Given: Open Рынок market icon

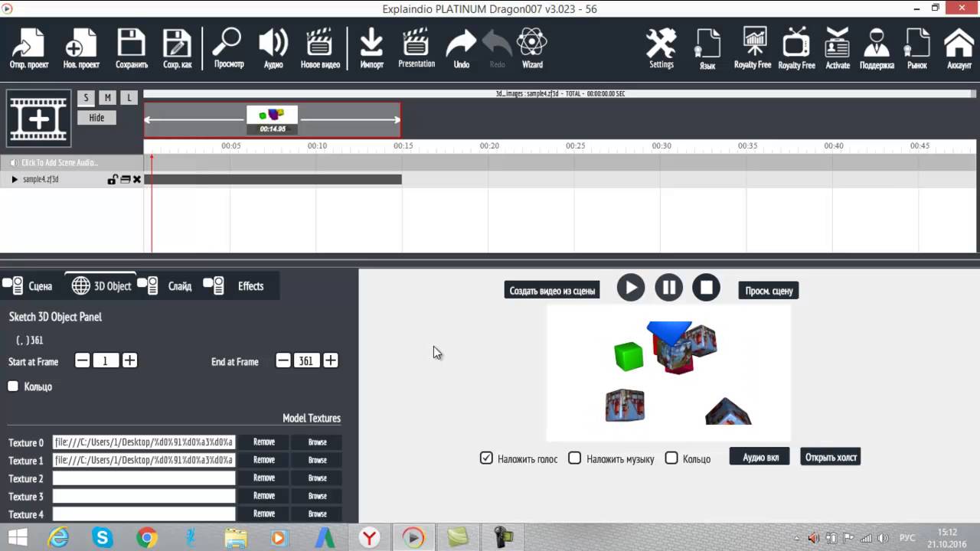Looking at the screenshot, I should point(917,48).
